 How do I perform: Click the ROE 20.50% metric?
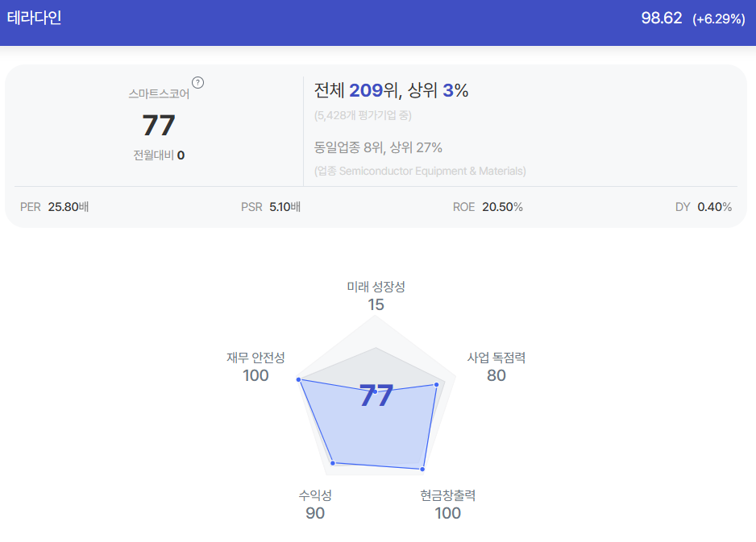488,207
